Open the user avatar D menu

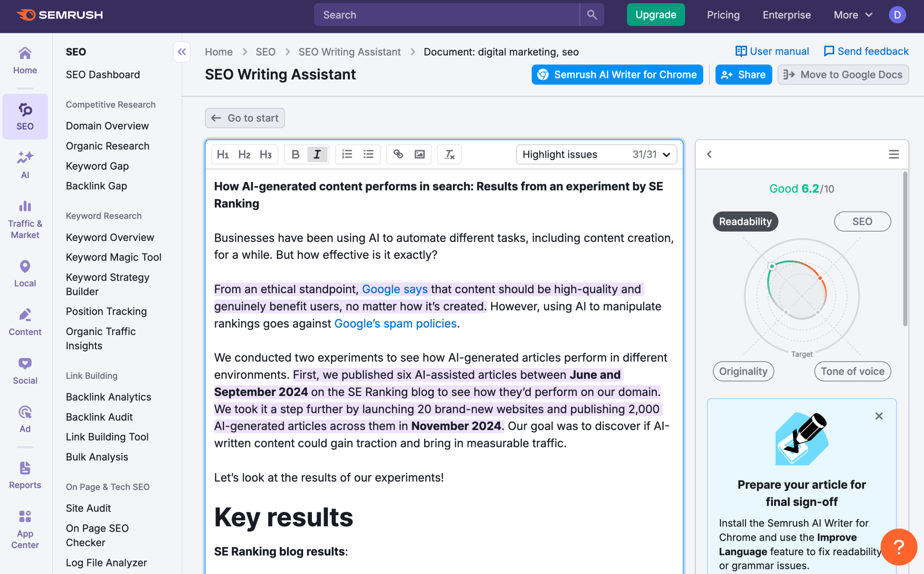coord(897,15)
